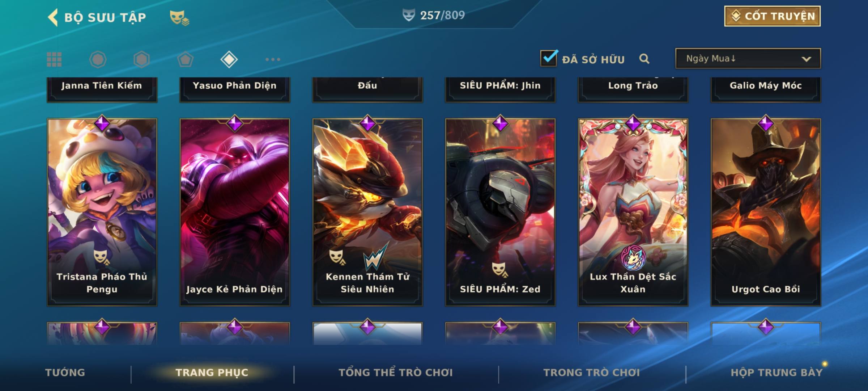Expand sort options via the dropdown chevron
This screenshot has height=391, width=868.
[x=806, y=59]
